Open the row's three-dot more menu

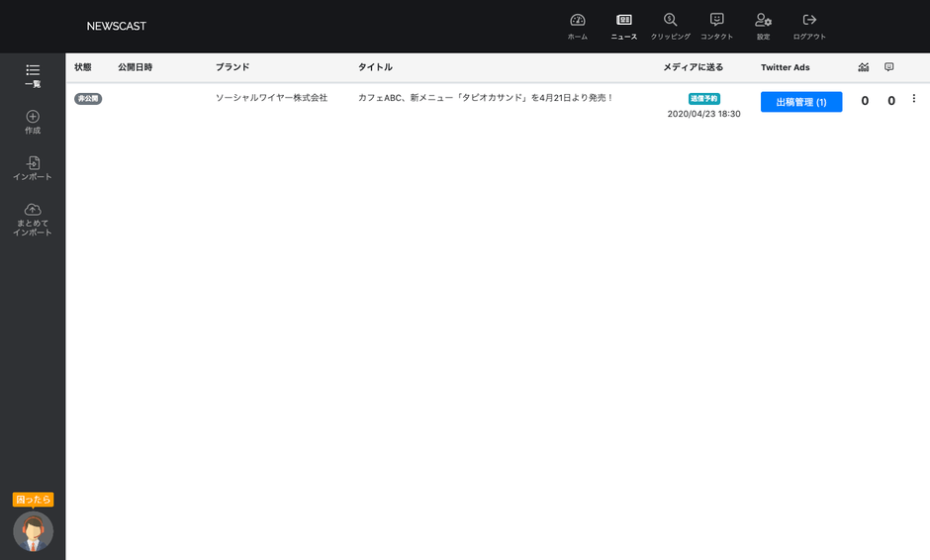(x=913, y=99)
